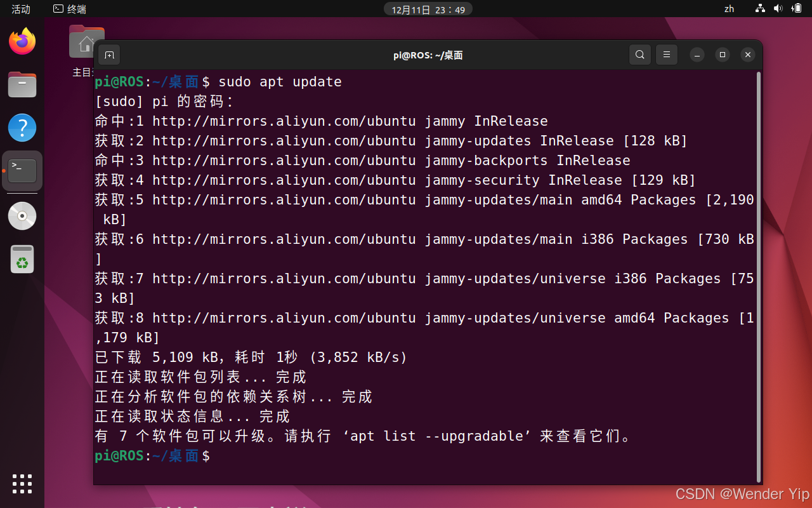This screenshot has width=812, height=508.
Task: Click terminal vertical scrollbar
Action: [758, 276]
